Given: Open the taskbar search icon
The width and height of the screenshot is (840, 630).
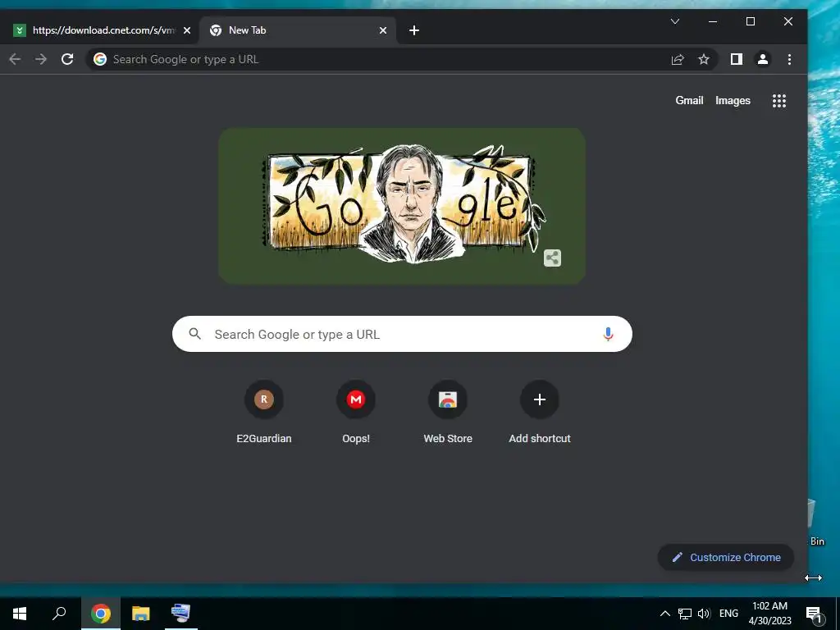Looking at the screenshot, I should tap(59, 614).
